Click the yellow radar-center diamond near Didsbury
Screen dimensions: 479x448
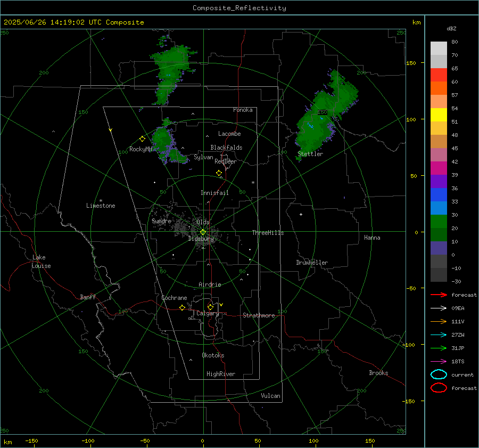(203, 232)
